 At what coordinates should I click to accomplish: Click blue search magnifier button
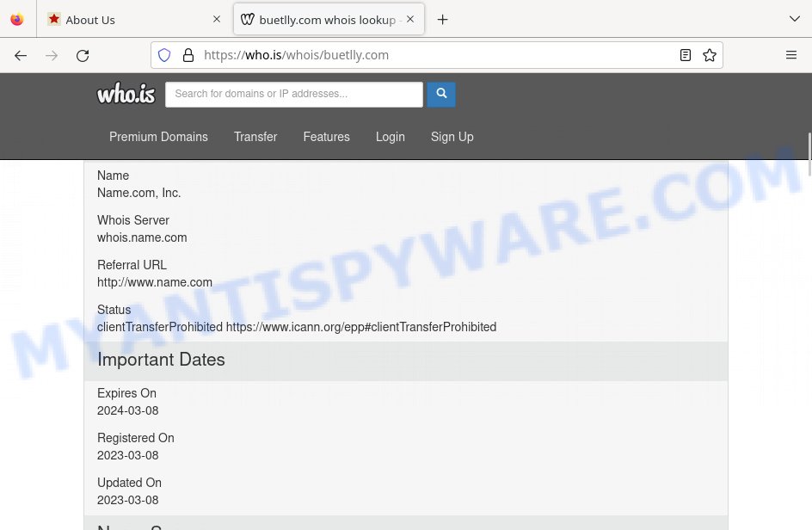tap(441, 95)
